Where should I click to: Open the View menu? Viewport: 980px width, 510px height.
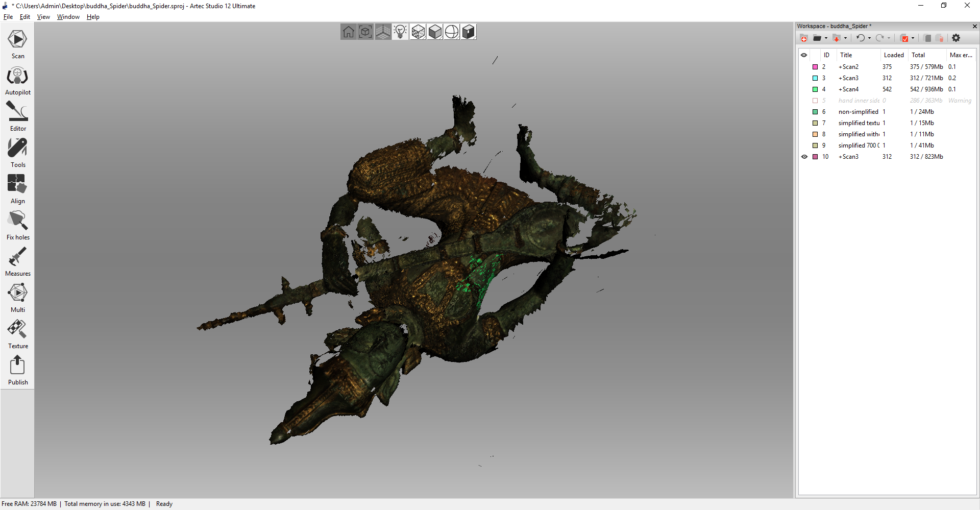(43, 17)
